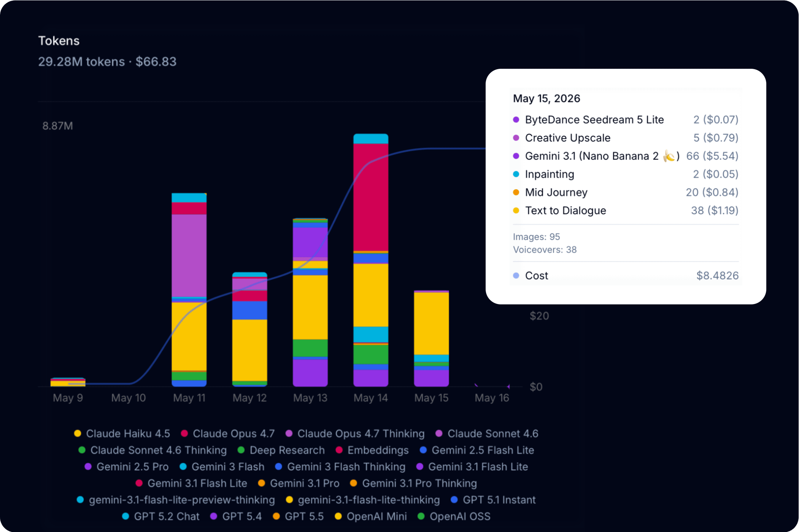Toggle Gemini 3.1 Pro legend entry
The height and width of the screenshot is (532, 799).
(x=299, y=483)
